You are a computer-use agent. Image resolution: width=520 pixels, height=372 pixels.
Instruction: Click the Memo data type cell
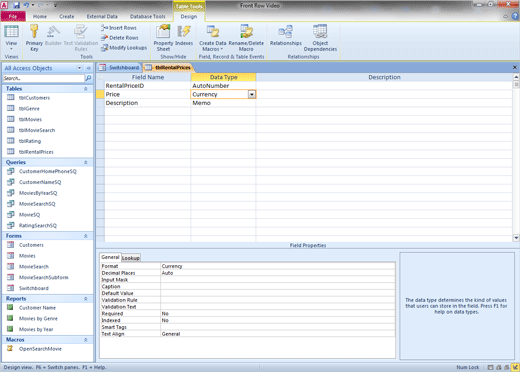(x=223, y=103)
